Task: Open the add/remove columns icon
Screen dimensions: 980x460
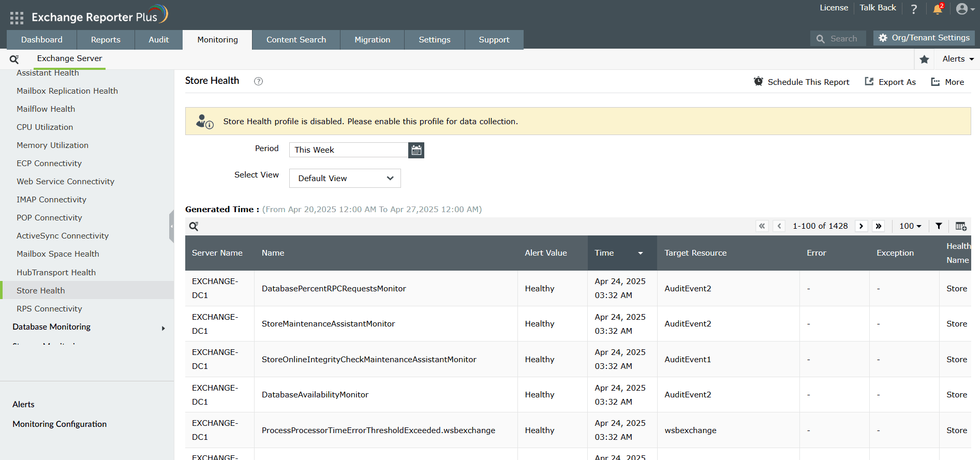Action: pyautogui.click(x=960, y=226)
